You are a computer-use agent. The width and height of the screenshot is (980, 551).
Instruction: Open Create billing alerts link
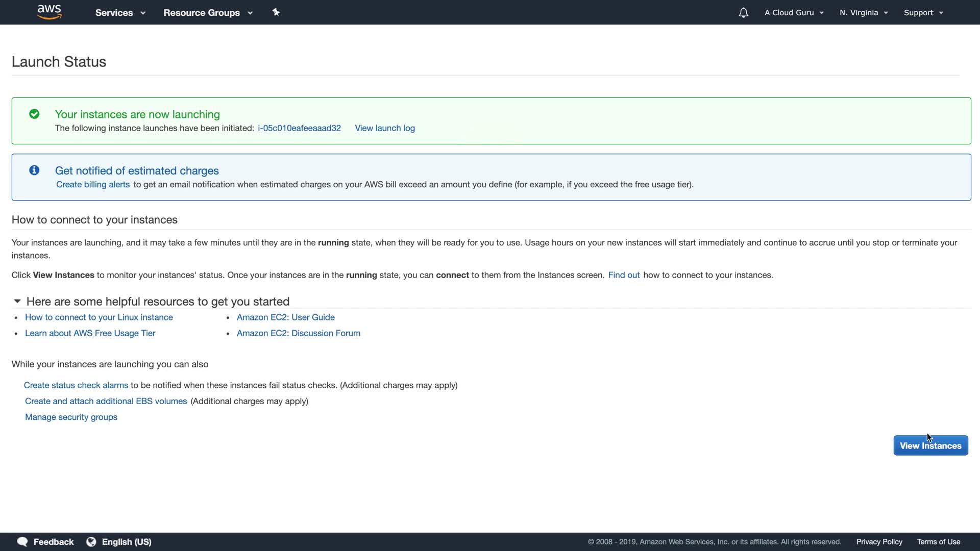pyautogui.click(x=93, y=184)
